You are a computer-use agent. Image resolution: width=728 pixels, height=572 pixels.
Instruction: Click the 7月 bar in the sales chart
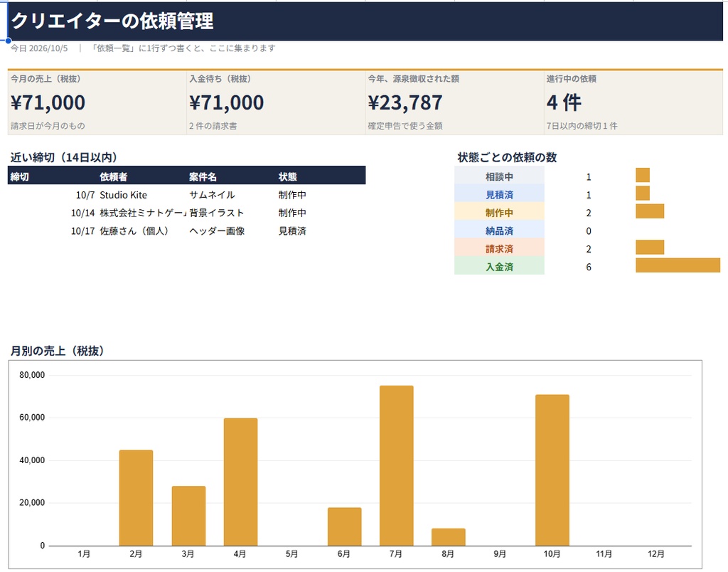(397, 465)
